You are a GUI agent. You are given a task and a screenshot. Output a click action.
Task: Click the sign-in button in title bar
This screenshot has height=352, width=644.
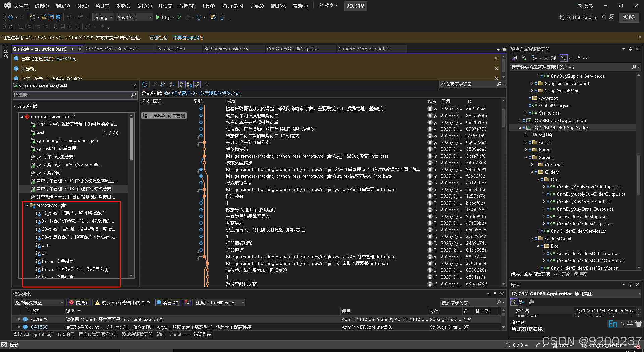pyautogui.click(x=585, y=6)
